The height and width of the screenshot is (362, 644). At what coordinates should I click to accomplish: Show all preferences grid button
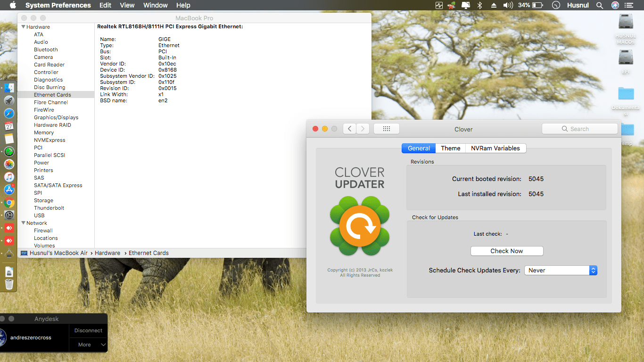click(x=387, y=129)
